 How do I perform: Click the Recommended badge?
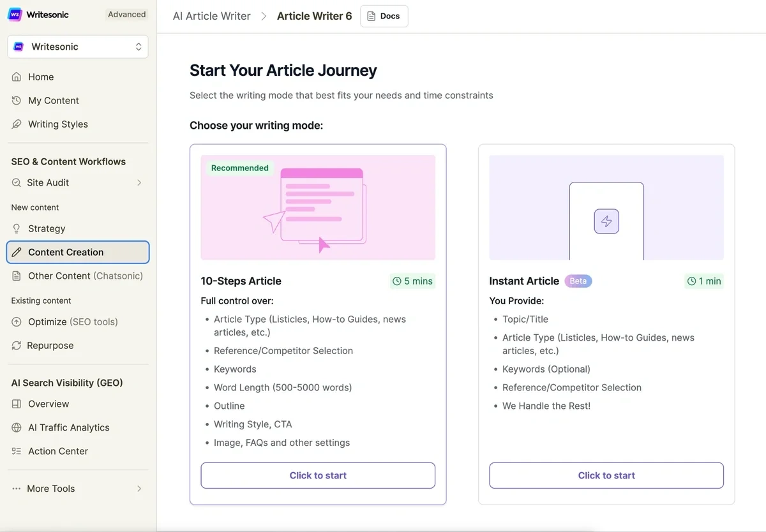tap(240, 168)
